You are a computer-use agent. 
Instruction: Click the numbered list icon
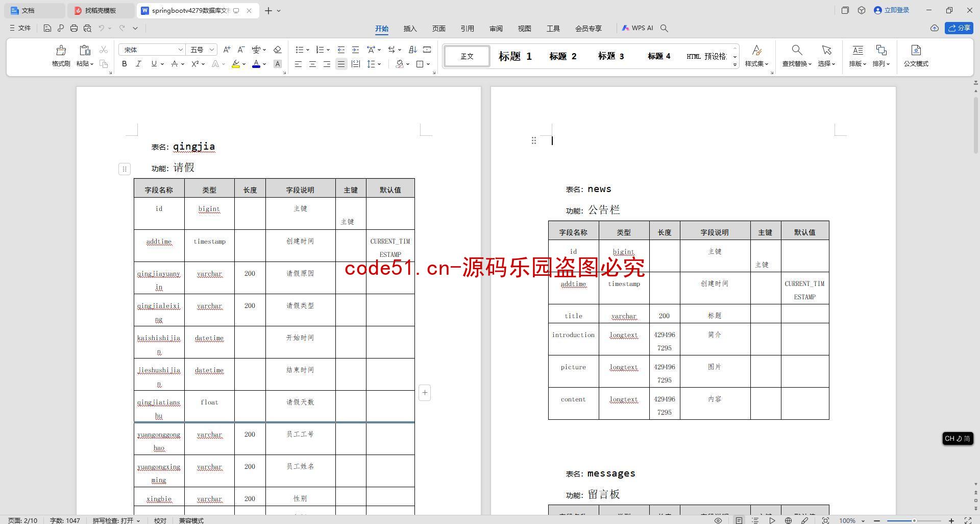[320, 50]
